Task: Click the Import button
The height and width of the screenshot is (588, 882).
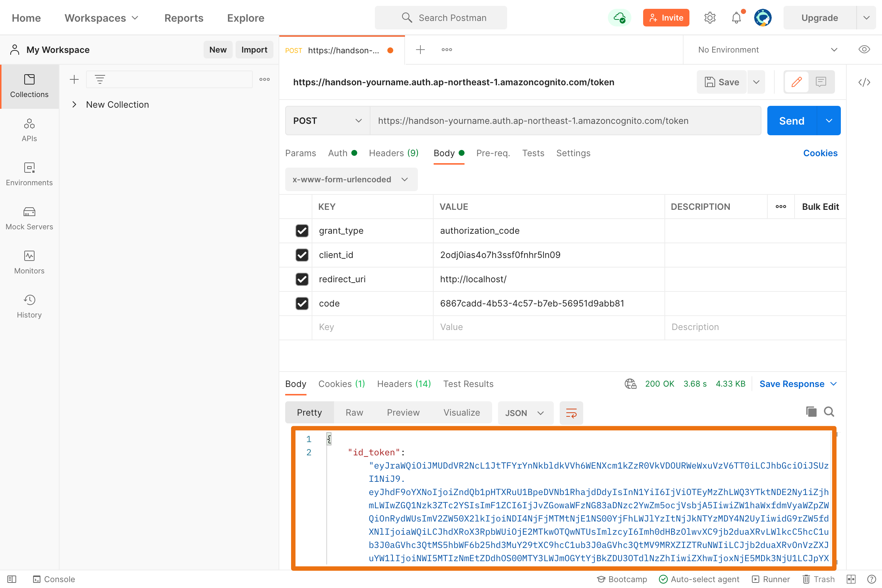Action: tap(254, 50)
